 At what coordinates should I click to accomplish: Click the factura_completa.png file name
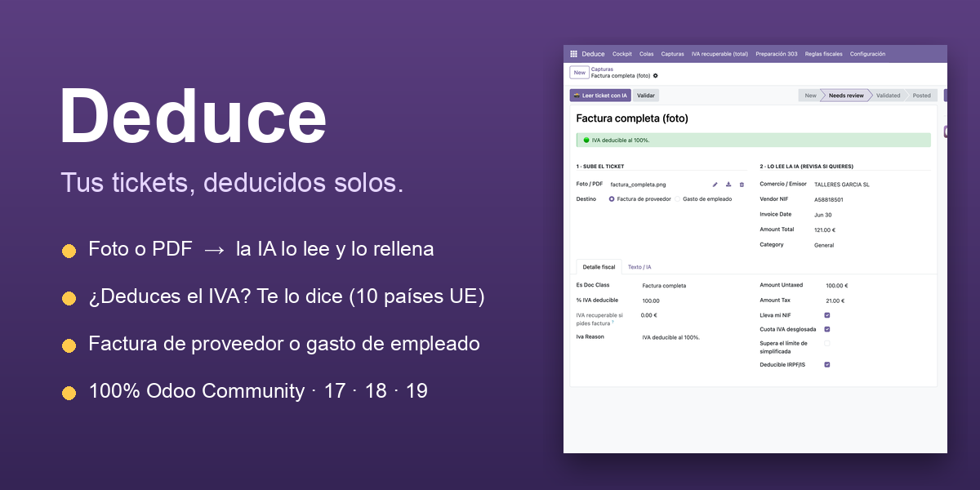(x=638, y=185)
